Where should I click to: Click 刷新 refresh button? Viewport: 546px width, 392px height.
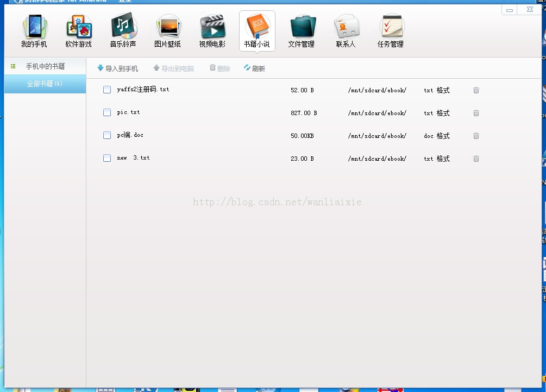255,68
